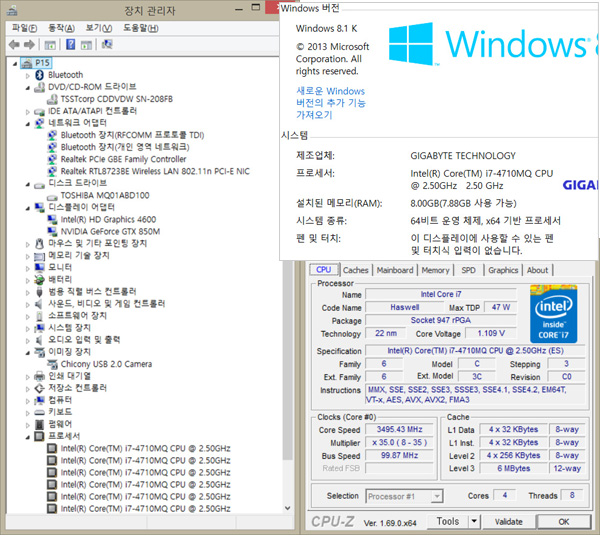The width and height of the screenshot is (600, 538).
Task: Select the 펌웨어 (firmware) category icon
Action: coord(39,424)
